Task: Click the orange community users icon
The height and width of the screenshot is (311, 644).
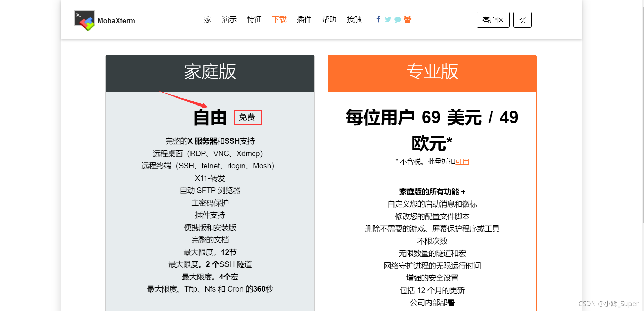Action: [407, 19]
